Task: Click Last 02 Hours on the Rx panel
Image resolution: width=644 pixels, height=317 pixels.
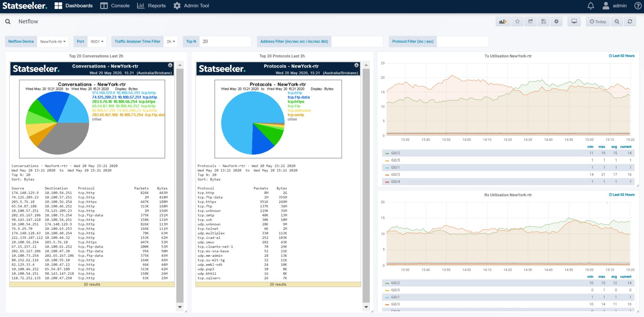Action: click(x=622, y=195)
